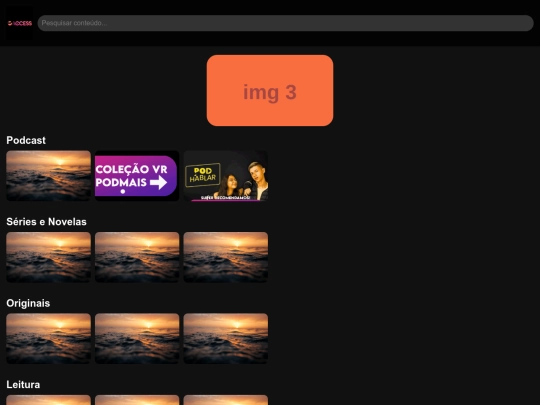Select the 'Séries e Novelas' section heading
The image size is (540, 405).
pos(46,222)
